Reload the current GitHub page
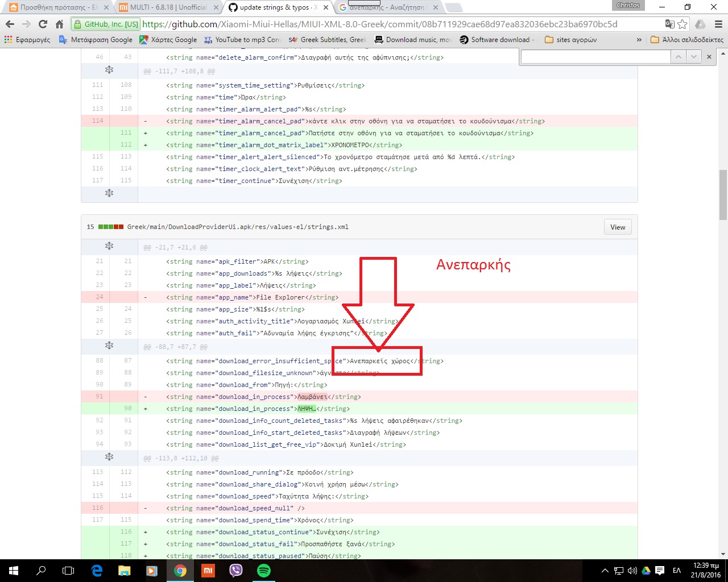Screen dimensions: 728x582 (43, 24)
